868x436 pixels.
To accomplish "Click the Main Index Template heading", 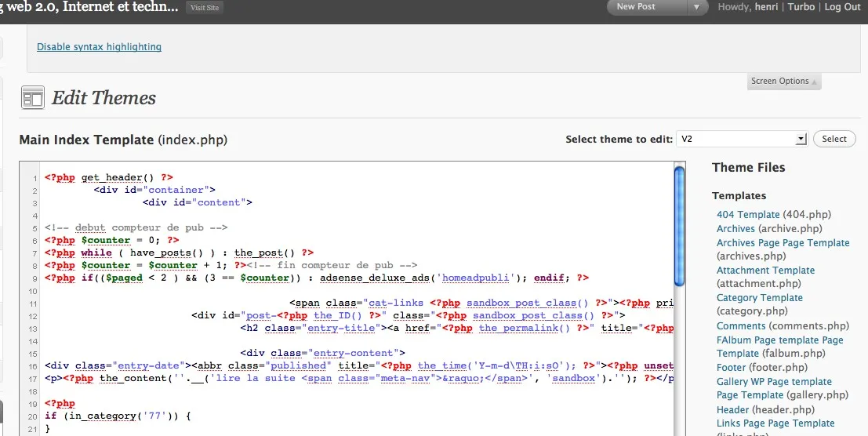I will tap(123, 140).
